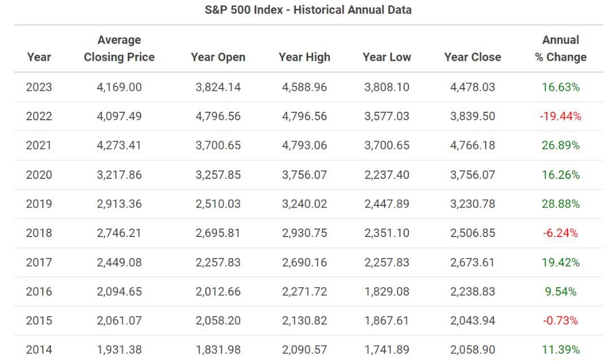Click the Average Closing Price header
The image size is (610, 364).
tap(119, 49)
